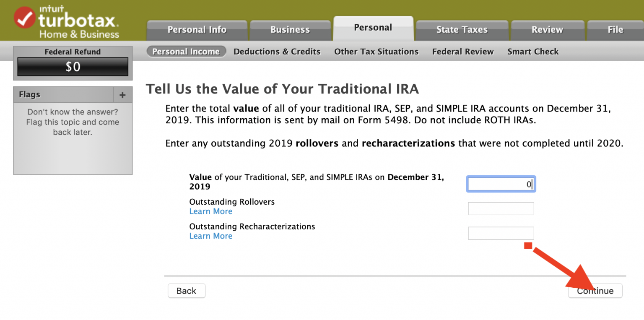Open Learn More under Outstanding Recharacterizations

pyautogui.click(x=210, y=236)
